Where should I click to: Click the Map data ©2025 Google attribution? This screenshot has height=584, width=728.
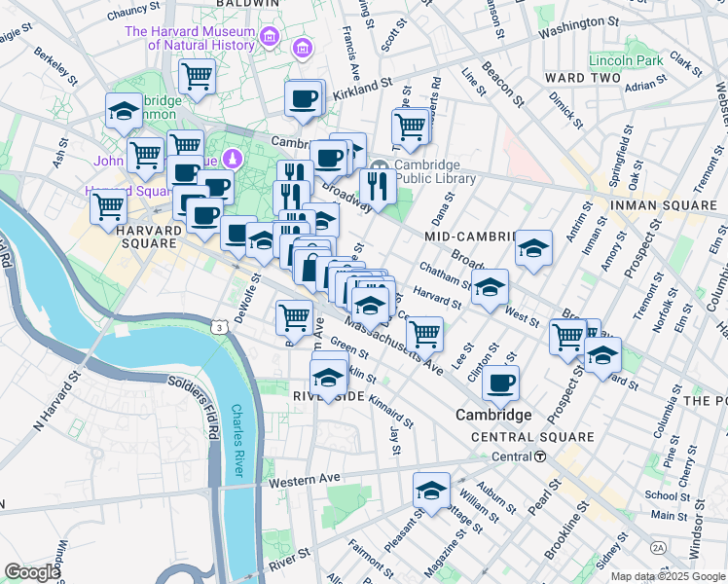click(x=668, y=577)
